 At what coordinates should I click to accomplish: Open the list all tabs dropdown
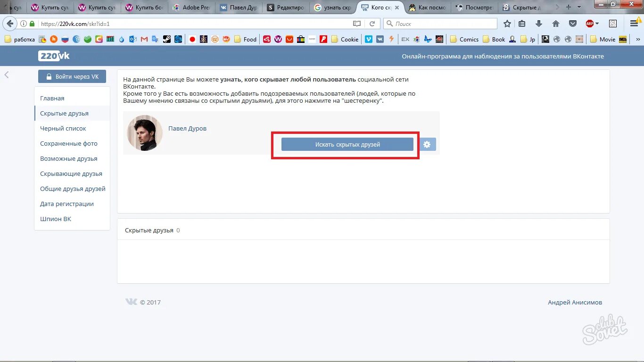point(579,7)
